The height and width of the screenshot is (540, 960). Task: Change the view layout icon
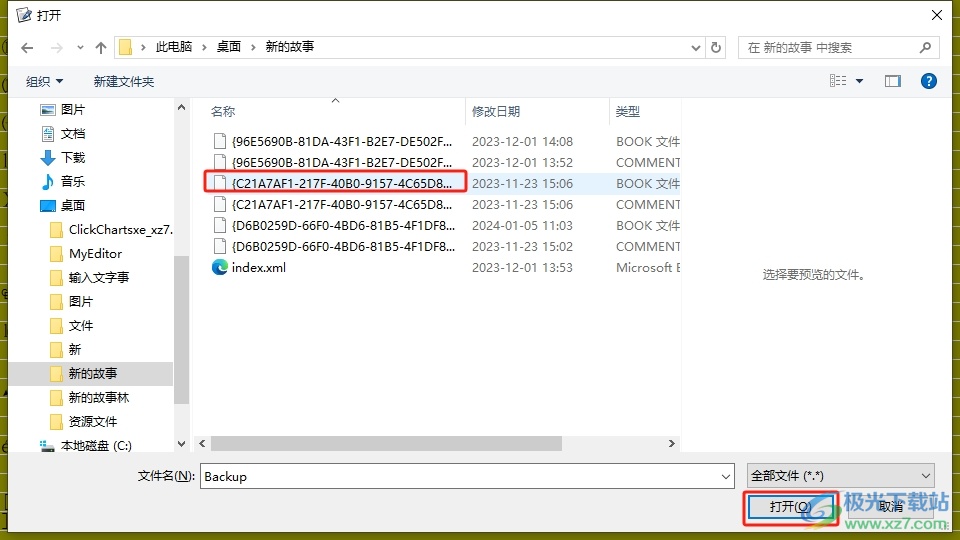(x=838, y=81)
